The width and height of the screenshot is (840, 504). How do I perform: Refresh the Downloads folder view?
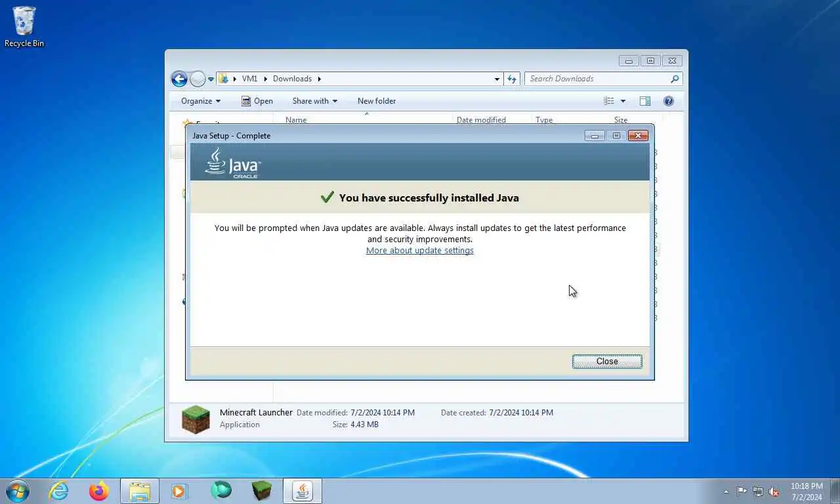(512, 79)
